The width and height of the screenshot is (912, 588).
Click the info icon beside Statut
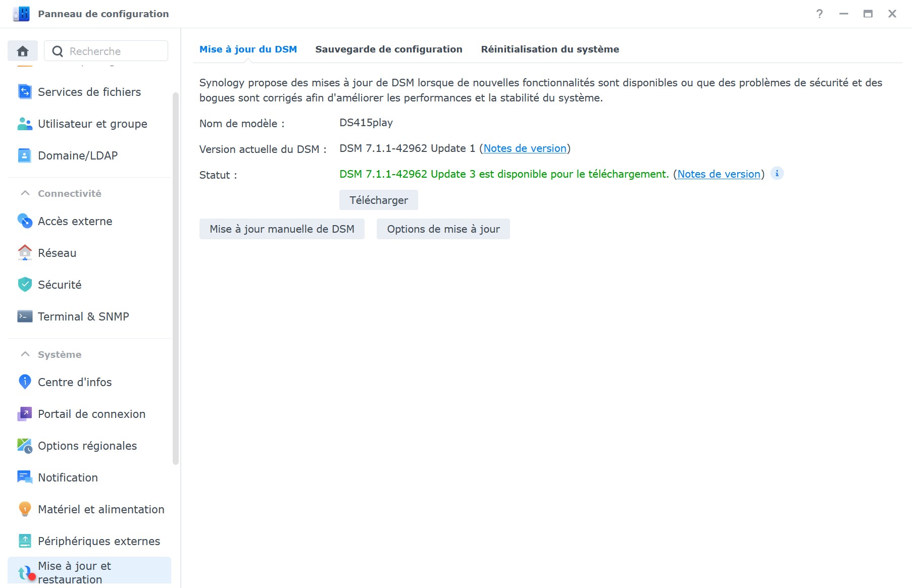tap(777, 174)
